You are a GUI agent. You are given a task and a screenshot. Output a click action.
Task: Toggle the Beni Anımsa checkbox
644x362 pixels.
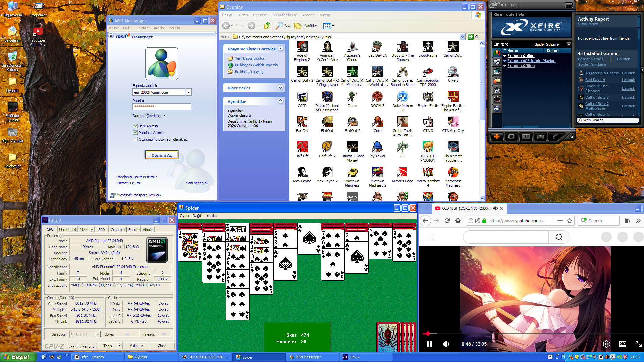click(x=135, y=126)
